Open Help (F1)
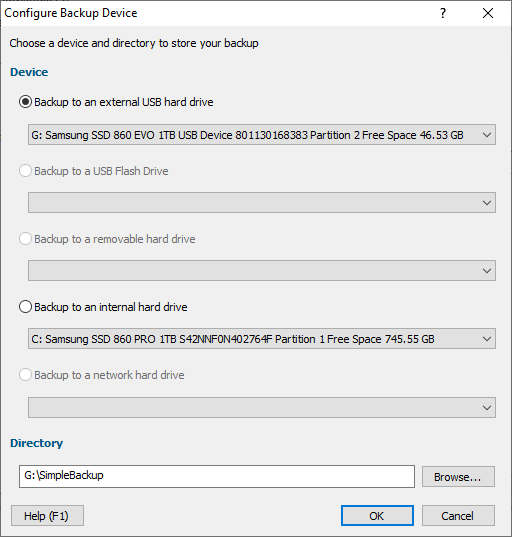 click(x=47, y=516)
